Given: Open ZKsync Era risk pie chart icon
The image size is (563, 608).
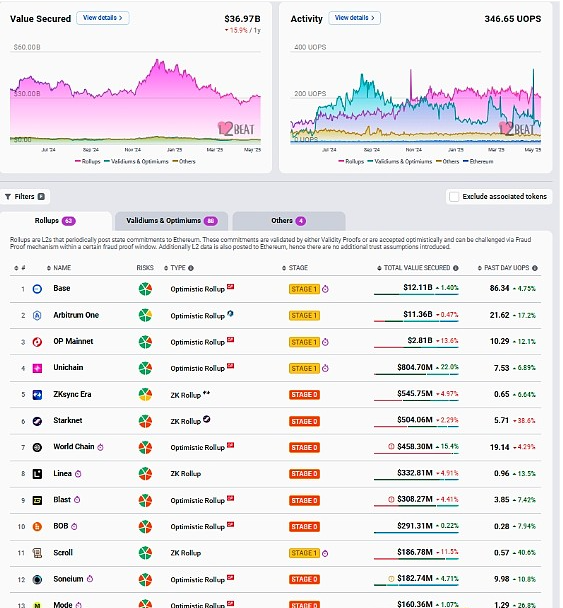Looking at the screenshot, I should point(145,395).
